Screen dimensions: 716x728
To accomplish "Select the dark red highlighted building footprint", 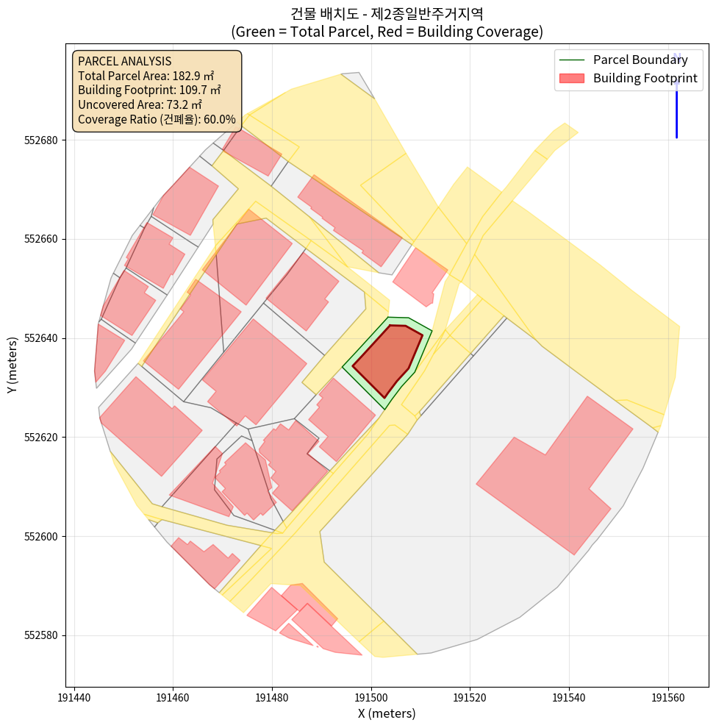I will [386, 358].
